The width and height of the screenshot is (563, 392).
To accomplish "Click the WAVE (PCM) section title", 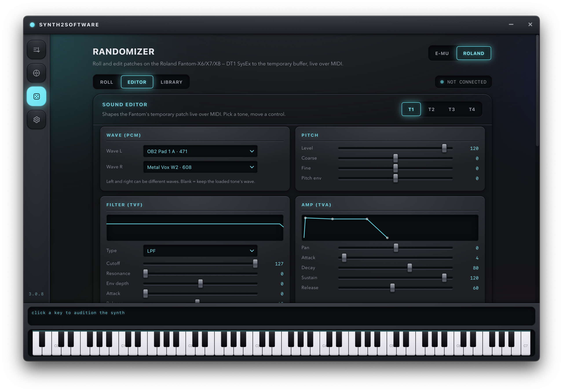I will point(124,135).
